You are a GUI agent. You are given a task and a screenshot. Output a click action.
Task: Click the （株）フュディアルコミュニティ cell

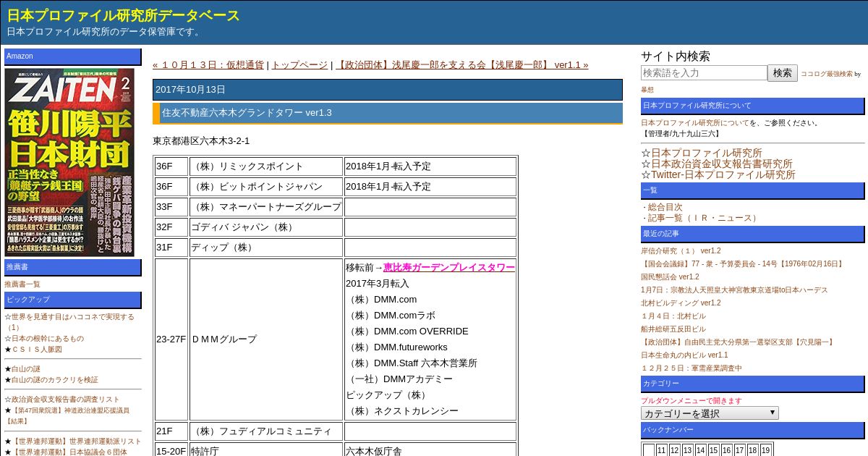266,431
